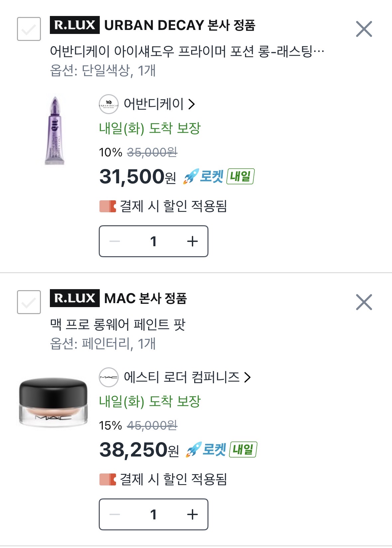Open the Urban Decay primer product thumbnail
The height and width of the screenshot is (548, 392).
[x=55, y=130]
